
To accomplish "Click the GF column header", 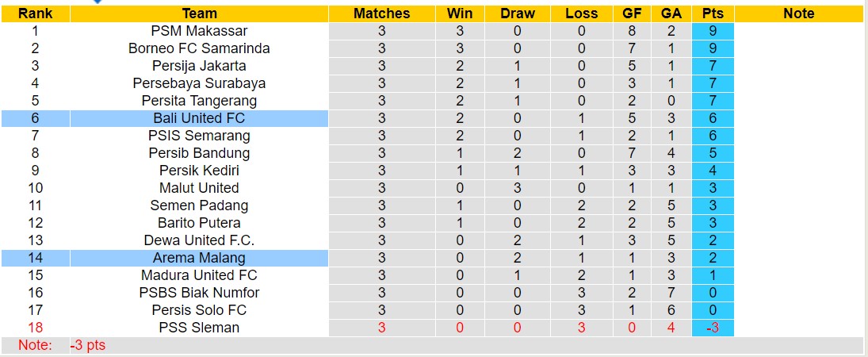I will click(633, 13).
